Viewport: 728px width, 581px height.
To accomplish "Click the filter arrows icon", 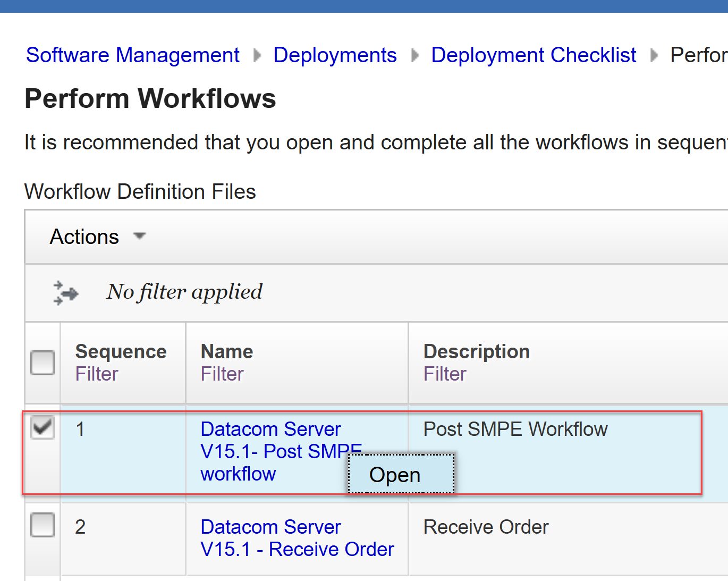I will click(x=66, y=293).
